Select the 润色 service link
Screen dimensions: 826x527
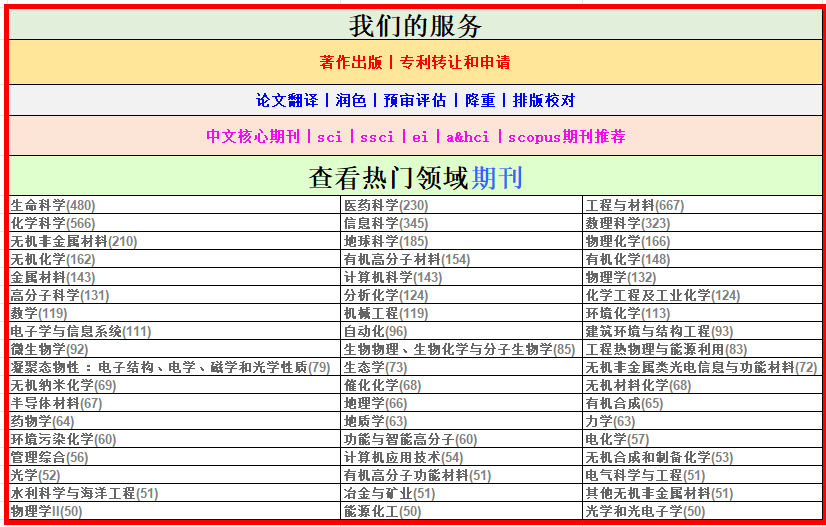(351, 100)
